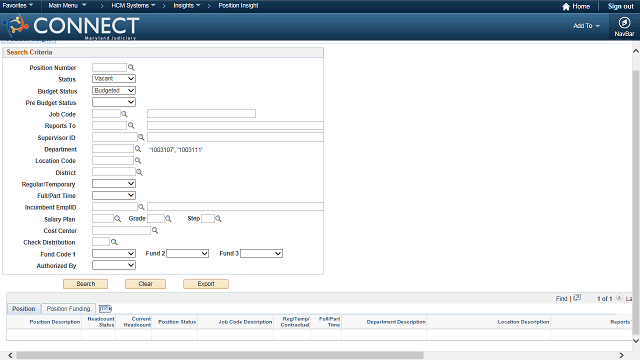Image resolution: width=640 pixels, height=360 pixels.
Task: Click the scroll down arrow
Action: pyautogui.click(x=636, y=340)
